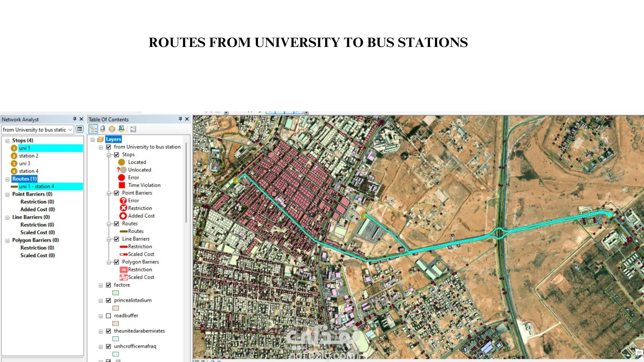Click Point Barriers Error question-mark symbol
Image resolution: width=644 pixels, height=362 pixels.
coord(123,201)
